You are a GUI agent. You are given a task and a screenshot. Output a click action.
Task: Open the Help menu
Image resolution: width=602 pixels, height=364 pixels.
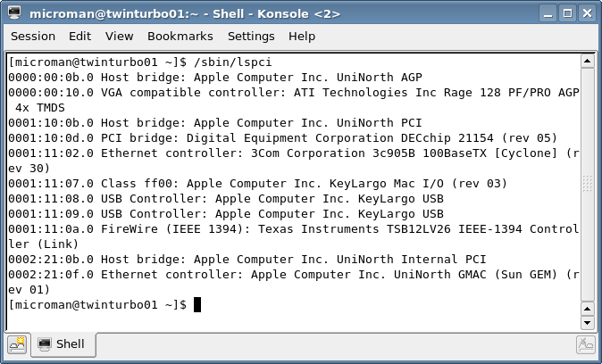point(302,36)
